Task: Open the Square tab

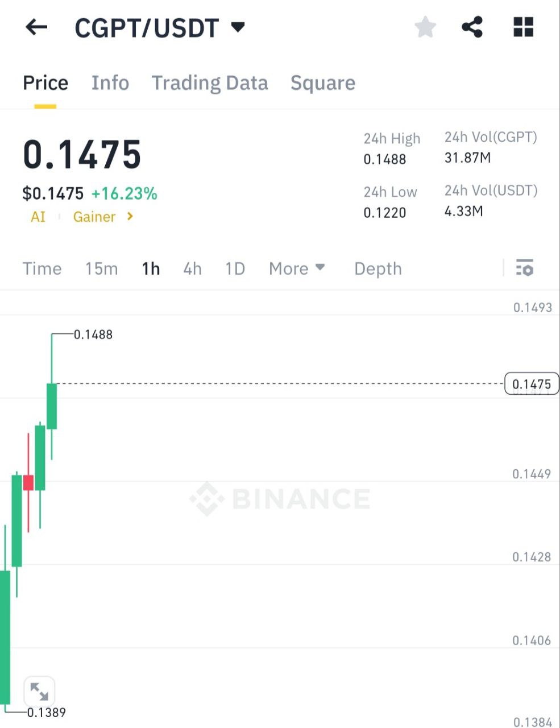Action: (323, 83)
